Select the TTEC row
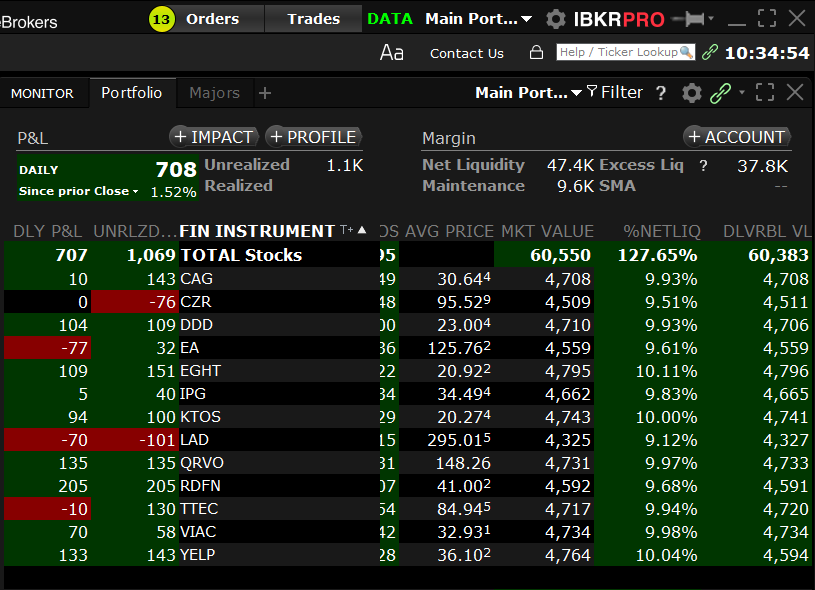The image size is (815, 590). click(x=407, y=509)
